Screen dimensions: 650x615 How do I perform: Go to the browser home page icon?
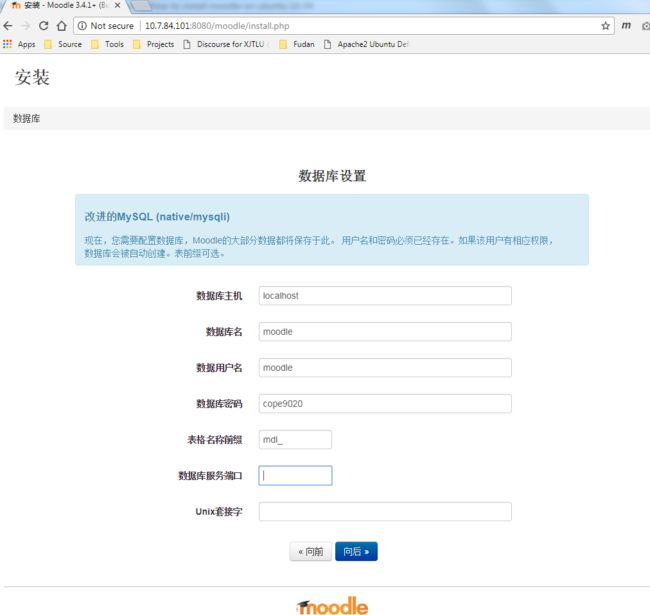[62, 26]
